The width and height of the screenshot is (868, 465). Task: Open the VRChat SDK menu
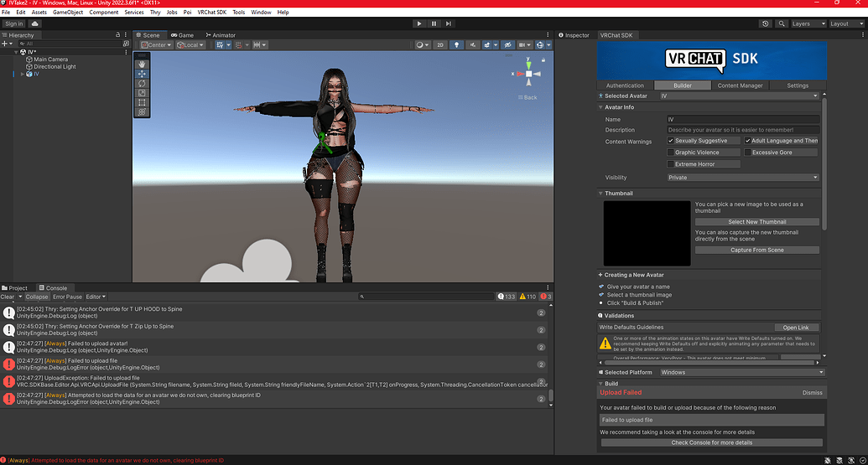click(210, 13)
